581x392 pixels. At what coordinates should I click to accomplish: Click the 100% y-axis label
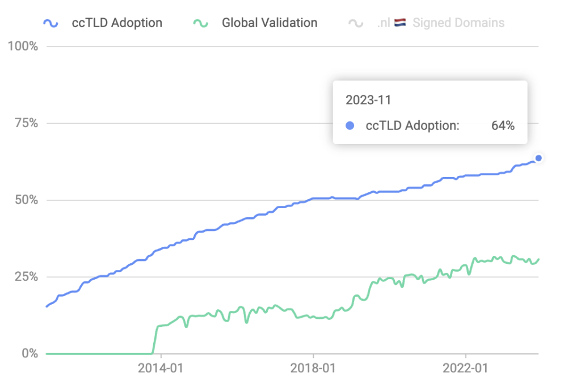pos(23,46)
